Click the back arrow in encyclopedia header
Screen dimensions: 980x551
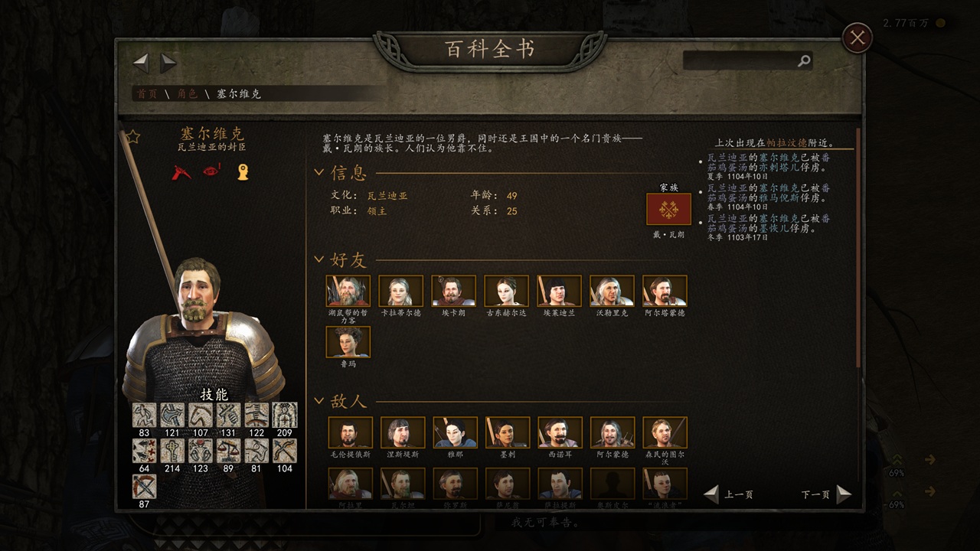141,63
